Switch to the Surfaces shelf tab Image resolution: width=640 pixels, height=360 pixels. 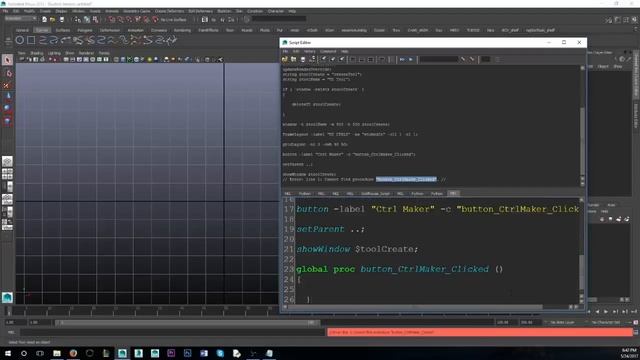point(63,30)
